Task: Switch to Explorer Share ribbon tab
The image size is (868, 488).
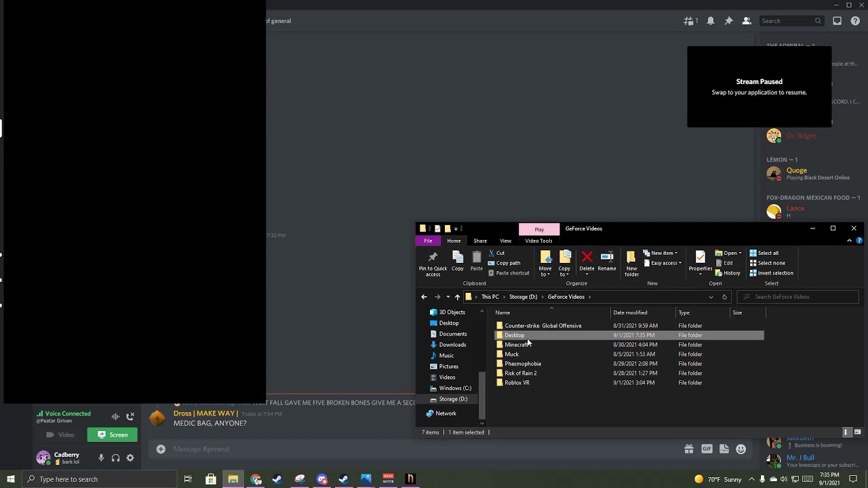Action: 480,241
